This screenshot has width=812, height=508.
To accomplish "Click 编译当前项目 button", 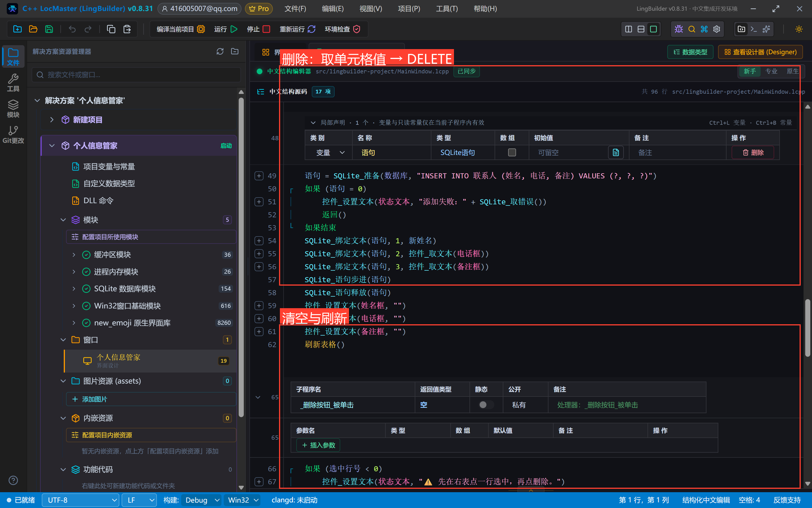I will (181, 29).
